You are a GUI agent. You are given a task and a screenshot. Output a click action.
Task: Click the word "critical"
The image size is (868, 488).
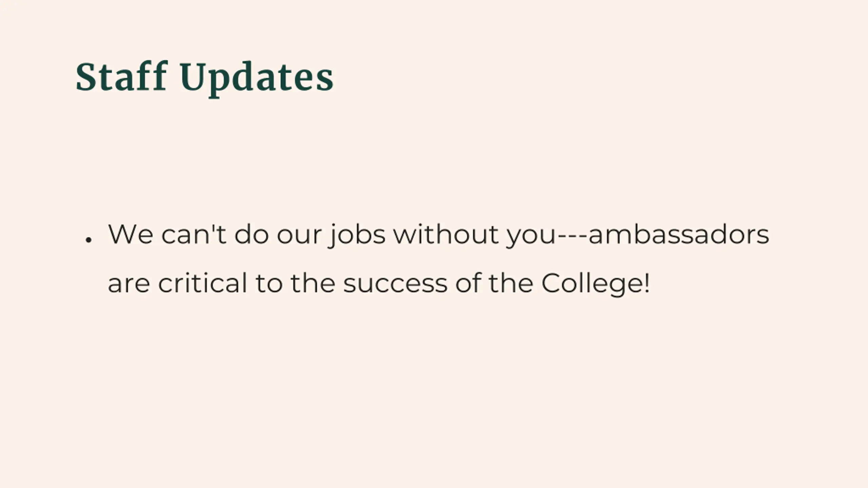click(203, 283)
